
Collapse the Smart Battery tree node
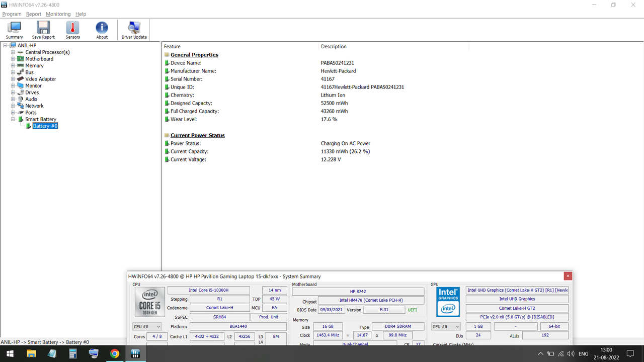coord(13,119)
